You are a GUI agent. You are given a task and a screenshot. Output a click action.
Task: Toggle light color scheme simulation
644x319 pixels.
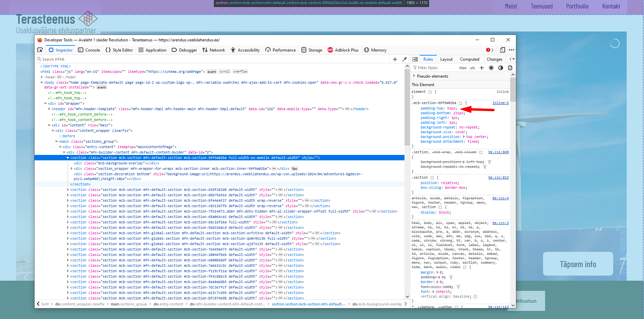tap(491, 68)
